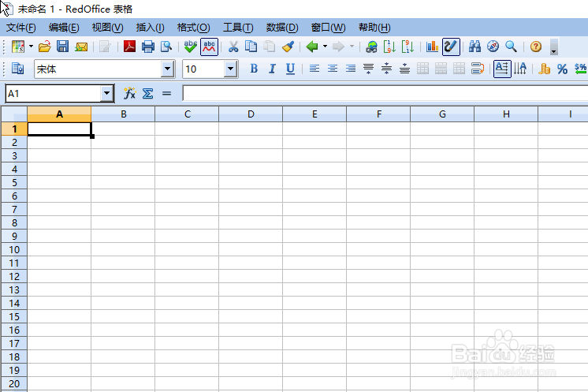The height and width of the screenshot is (392, 588).
Task: Click the grey Redo arrow
Action: 338,47
